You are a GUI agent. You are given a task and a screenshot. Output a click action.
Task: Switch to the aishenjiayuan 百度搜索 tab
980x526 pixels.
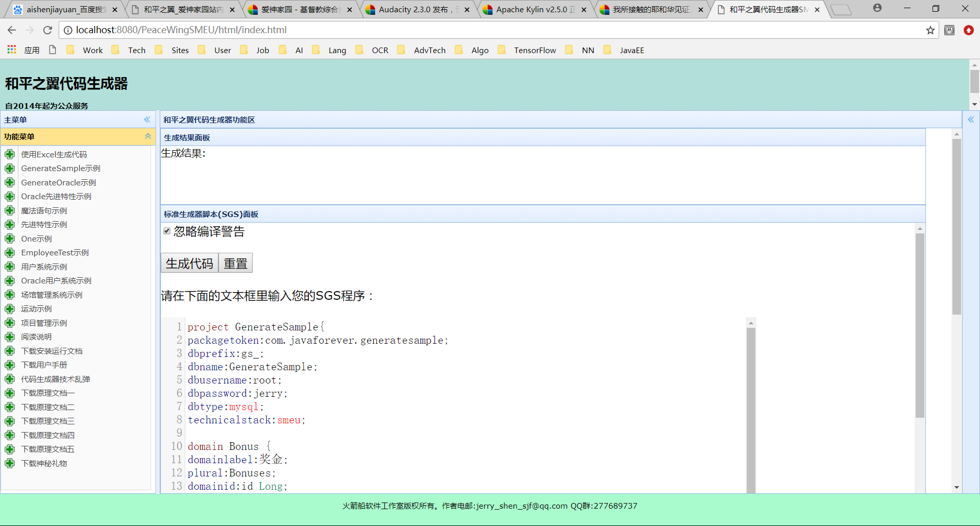[65, 10]
